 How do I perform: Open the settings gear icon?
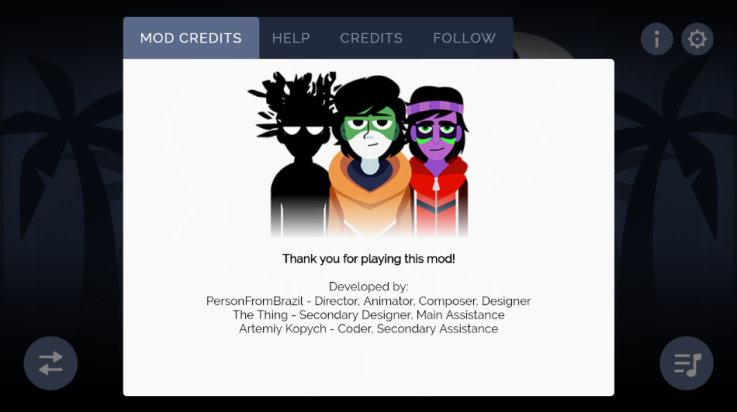coord(697,39)
